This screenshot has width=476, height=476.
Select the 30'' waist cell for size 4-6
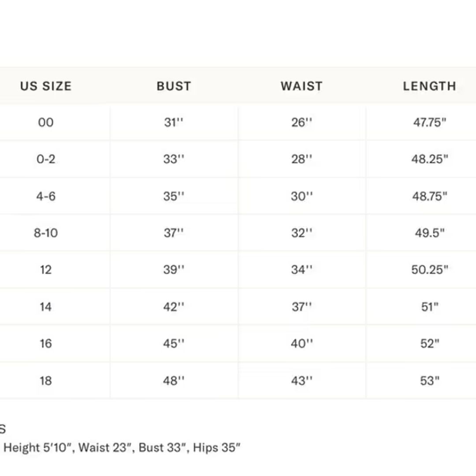301,196
